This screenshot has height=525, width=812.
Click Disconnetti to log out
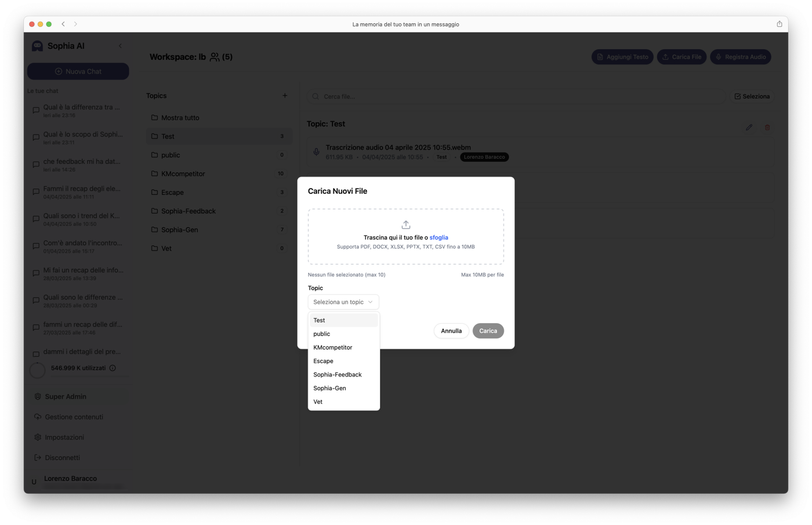click(x=78, y=458)
